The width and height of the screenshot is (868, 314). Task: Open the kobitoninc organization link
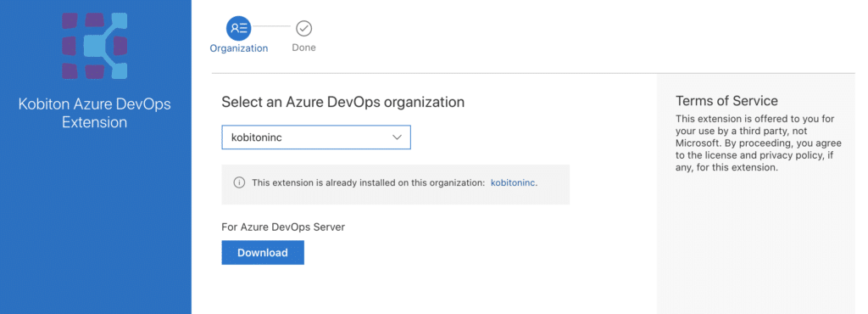(x=513, y=182)
